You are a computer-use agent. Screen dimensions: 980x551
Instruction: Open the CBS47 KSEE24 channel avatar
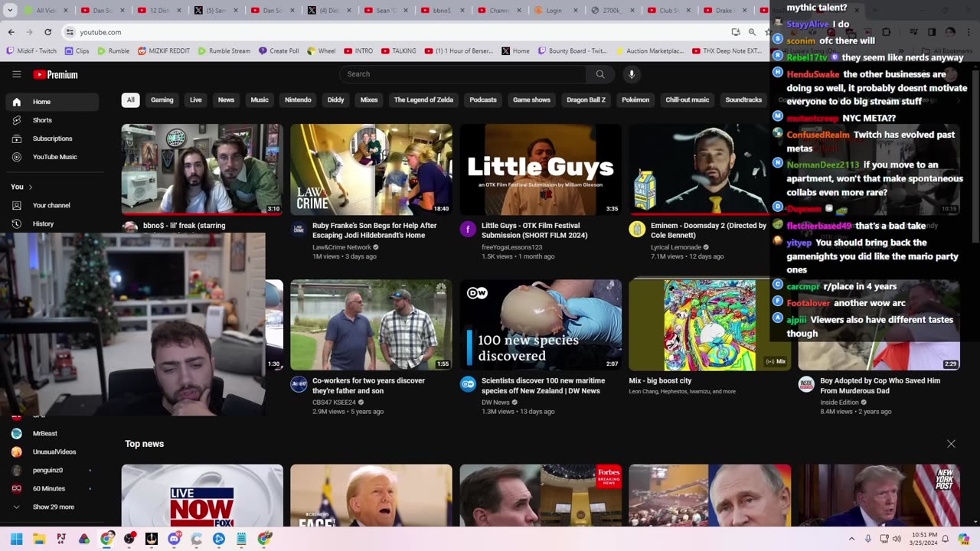[x=299, y=384]
